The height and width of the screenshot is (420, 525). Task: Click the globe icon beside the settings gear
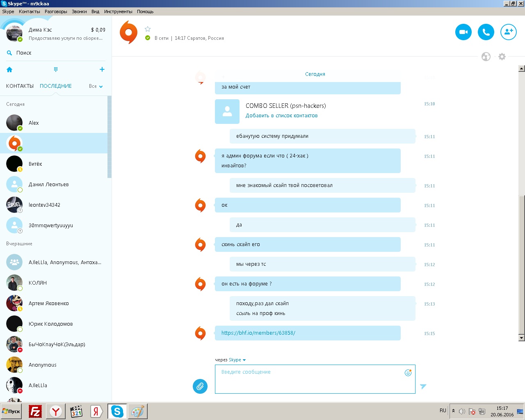[486, 57]
